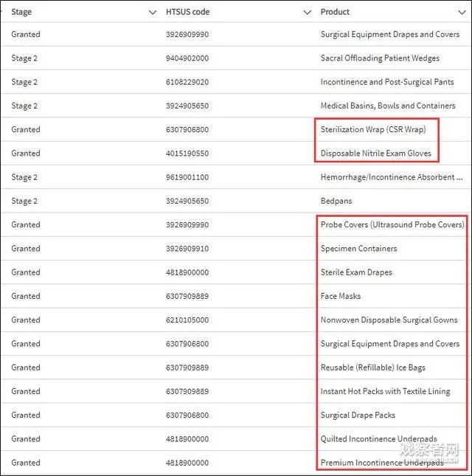This screenshot has height=476, width=472.
Task: Select Disposable Nitrile Exam Gloves product
Action: point(375,154)
